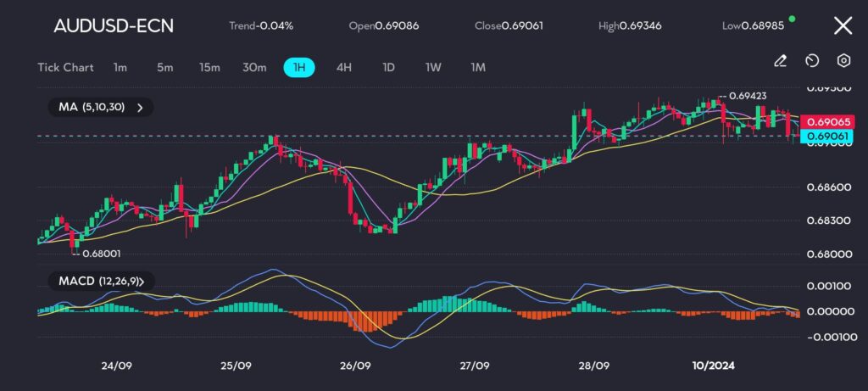Viewport: 868px width, 391px height.
Task: Switch to the Tick Chart view
Action: [65, 67]
